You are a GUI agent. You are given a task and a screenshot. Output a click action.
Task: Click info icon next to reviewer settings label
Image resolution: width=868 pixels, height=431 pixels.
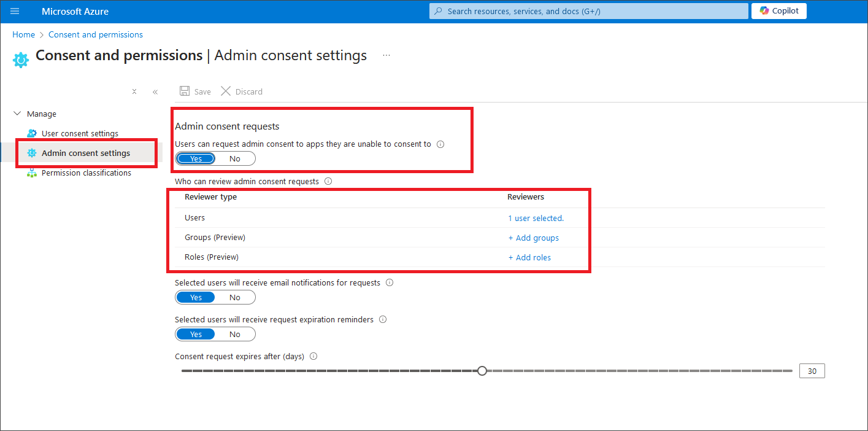[x=328, y=182]
